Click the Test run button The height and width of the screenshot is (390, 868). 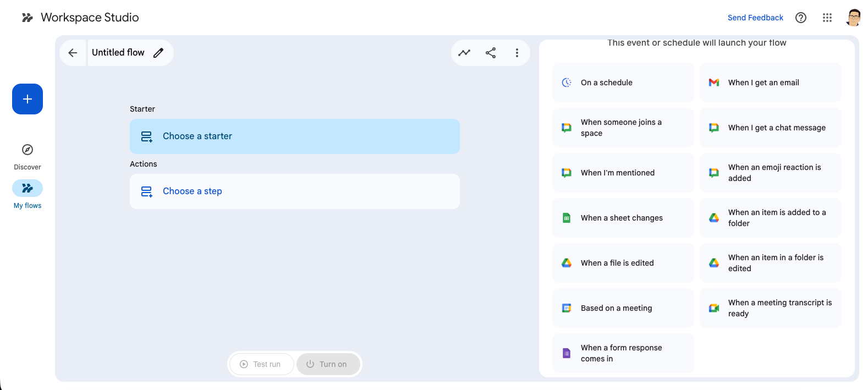261,364
